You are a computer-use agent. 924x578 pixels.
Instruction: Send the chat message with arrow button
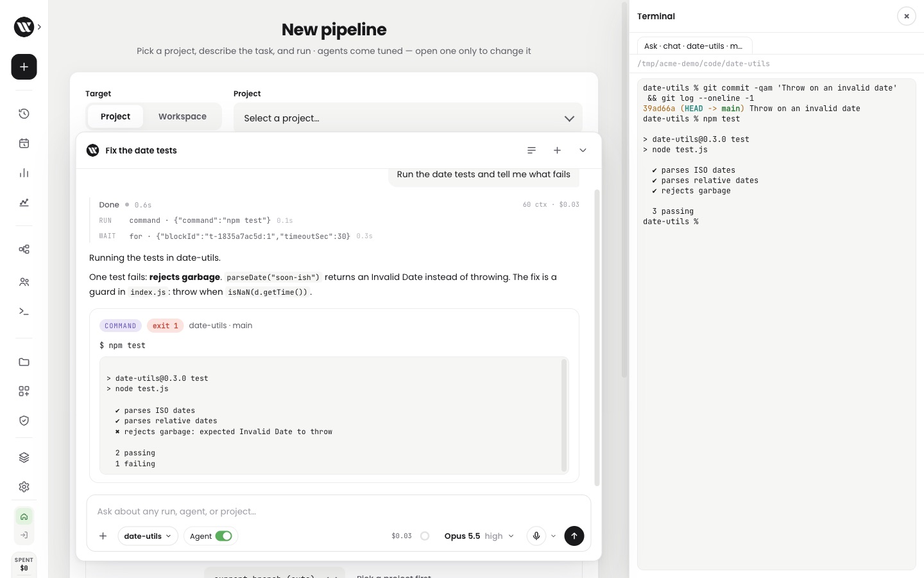[574, 536]
